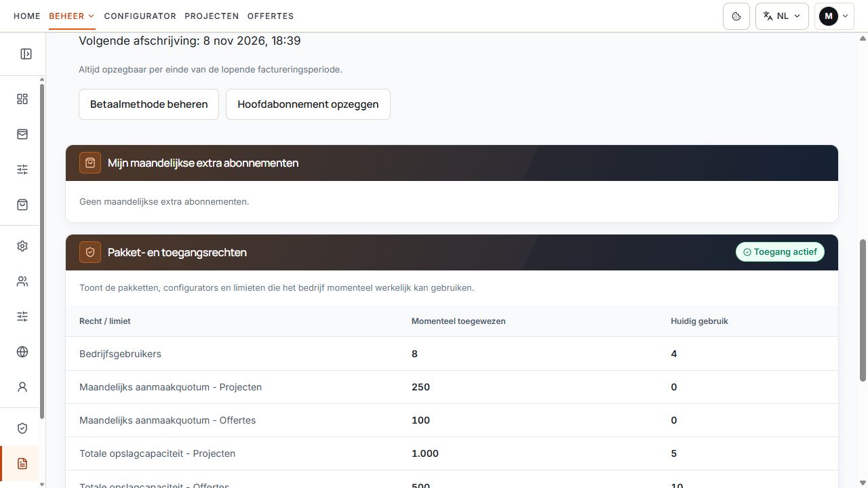Screen dimensions: 868x488
Task: Select the document icon in sidebar
Action: point(22,464)
